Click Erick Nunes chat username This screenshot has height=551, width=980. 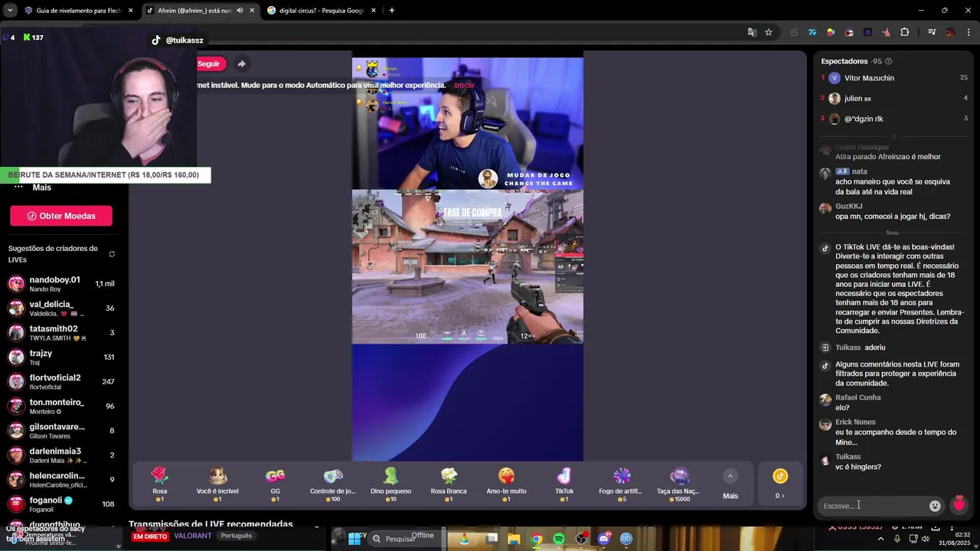(855, 422)
